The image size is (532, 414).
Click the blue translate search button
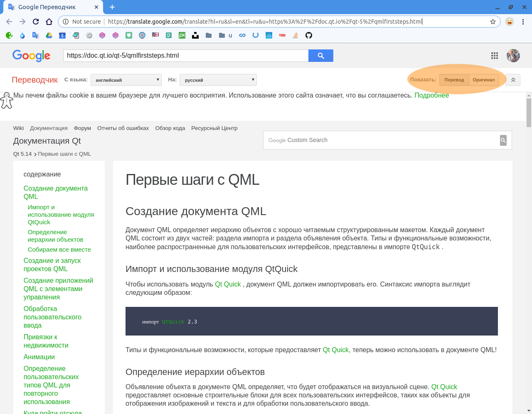click(x=321, y=56)
